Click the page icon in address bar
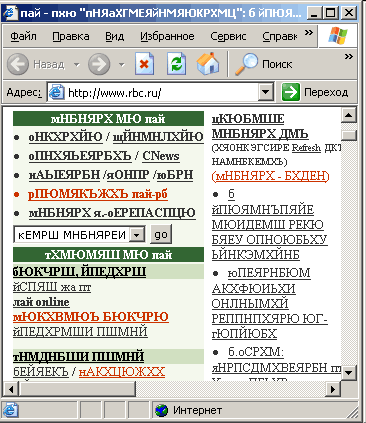The height and width of the screenshot is (423, 366). 56,92
